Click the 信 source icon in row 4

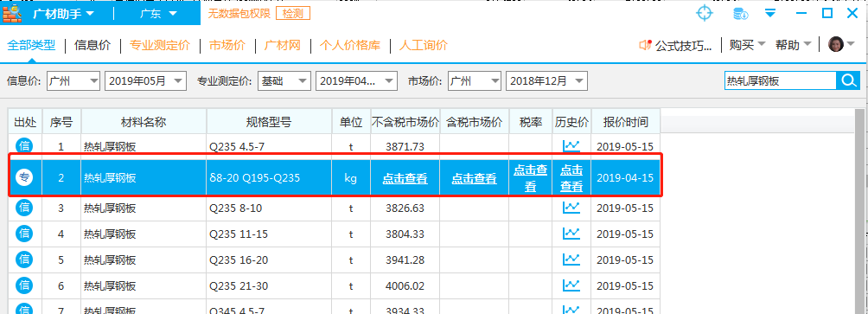tap(25, 234)
